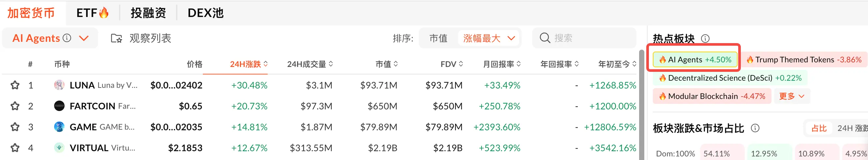The width and height of the screenshot is (868, 160).
Task: Click info icon beside 热点板块 heading
Action: pyautogui.click(x=705, y=39)
